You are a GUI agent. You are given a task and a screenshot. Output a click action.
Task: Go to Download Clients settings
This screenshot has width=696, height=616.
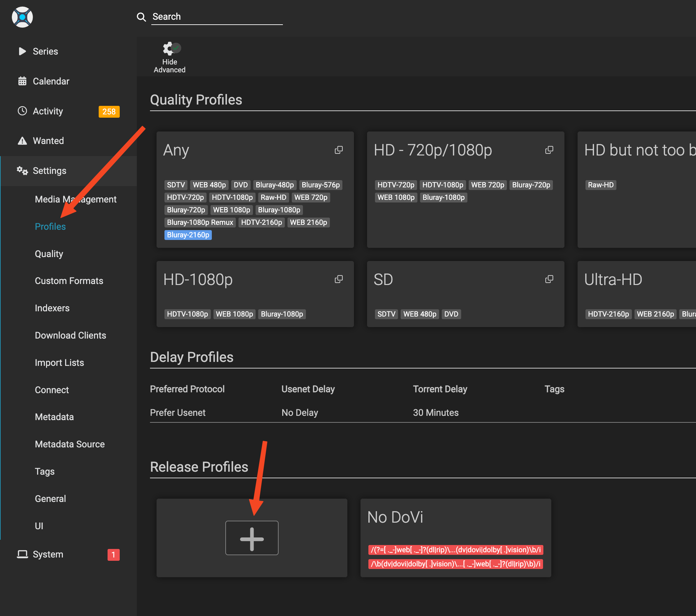click(x=70, y=335)
